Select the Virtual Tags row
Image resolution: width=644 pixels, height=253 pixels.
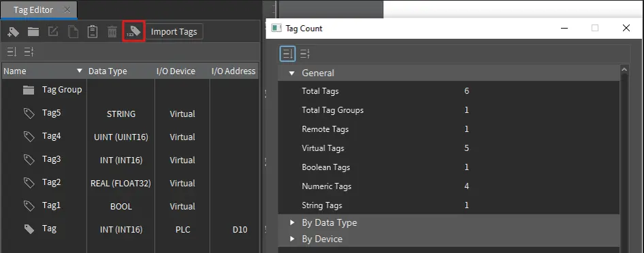tap(449, 148)
